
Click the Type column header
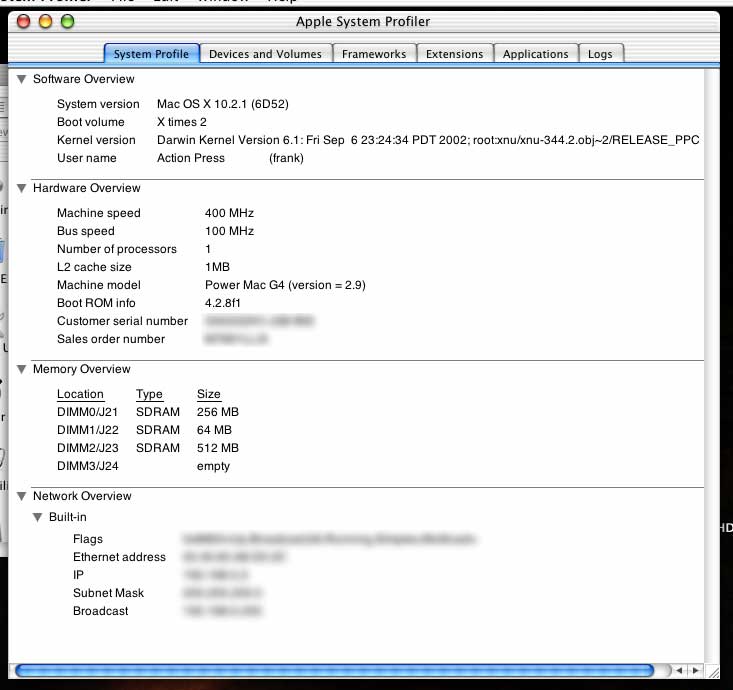click(x=149, y=394)
